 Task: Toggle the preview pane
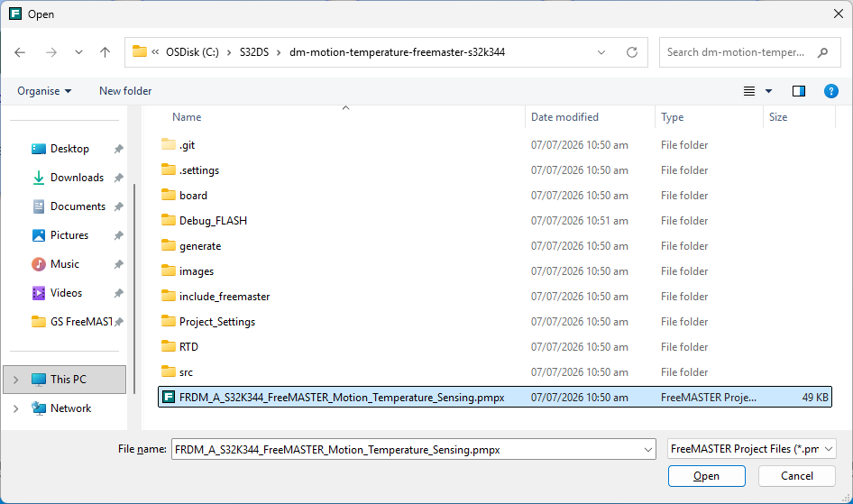click(x=799, y=91)
